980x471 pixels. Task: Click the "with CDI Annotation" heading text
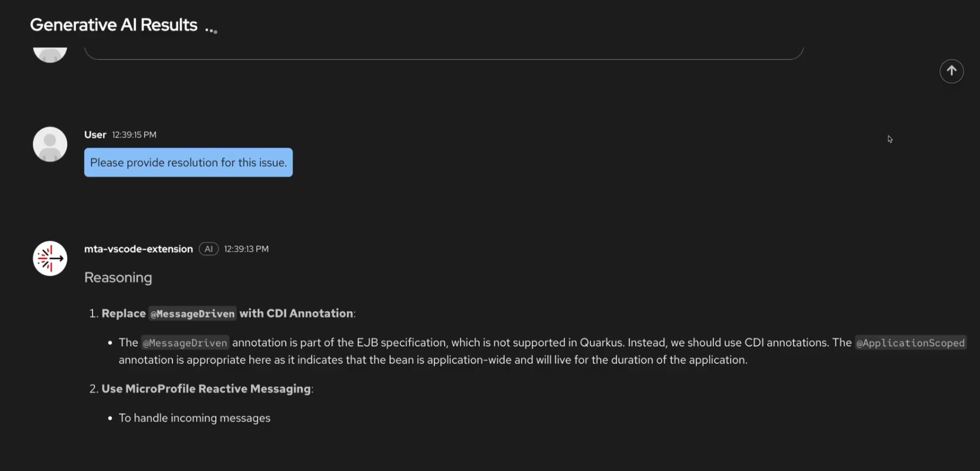[x=296, y=314]
